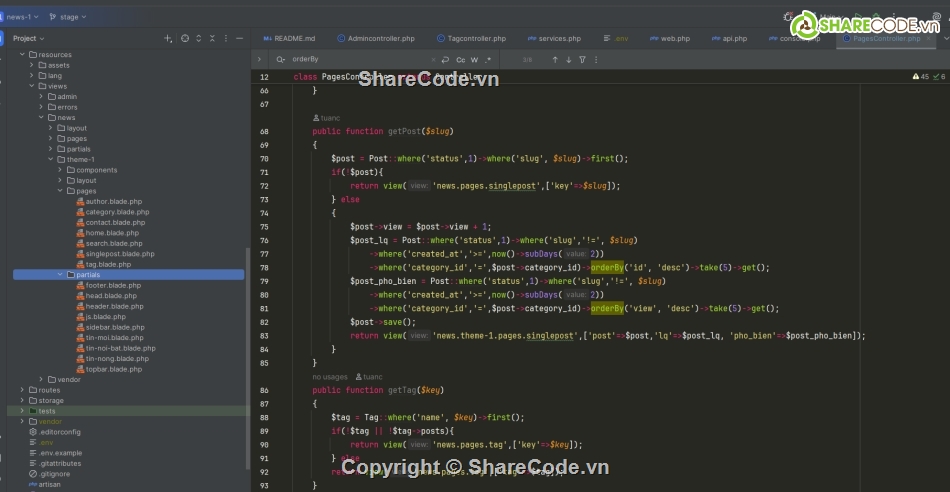
Task: Open the stage branch dropdown
Action: 68,17
